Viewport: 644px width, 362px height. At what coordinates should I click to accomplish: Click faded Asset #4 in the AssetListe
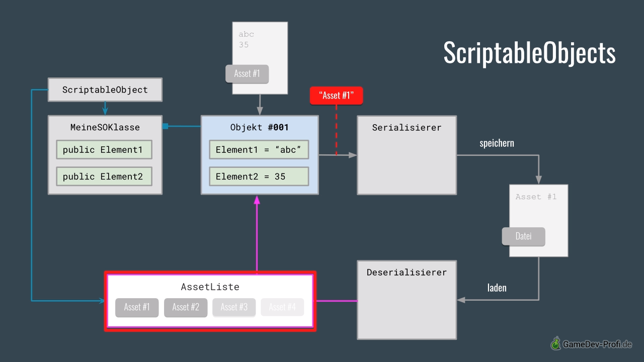(282, 307)
